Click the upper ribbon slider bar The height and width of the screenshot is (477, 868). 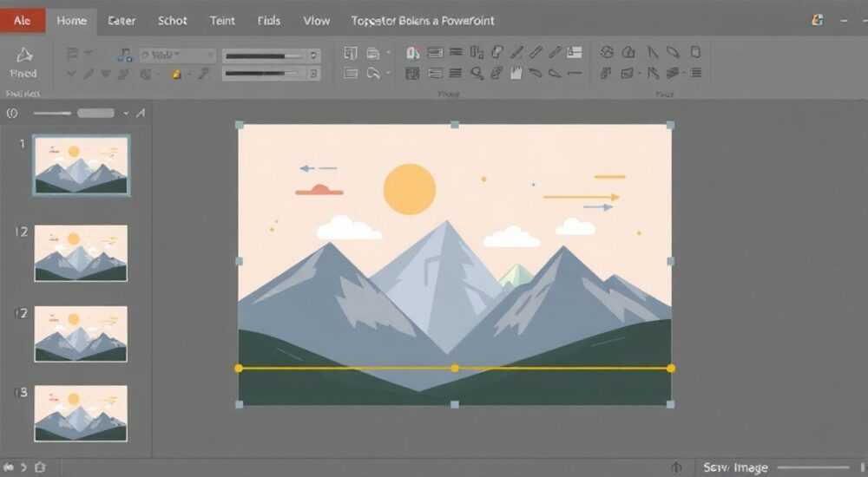tap(265, 56)
